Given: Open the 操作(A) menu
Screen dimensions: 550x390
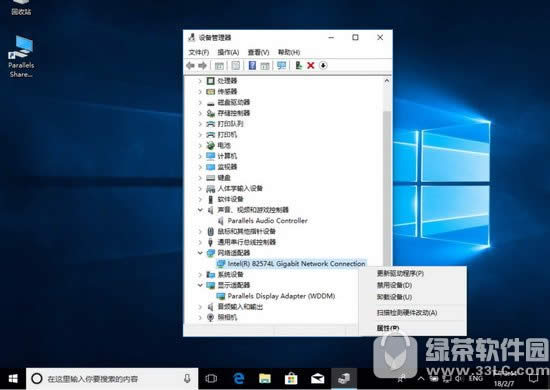Looking at the screenshot, I should click(228, 52).
